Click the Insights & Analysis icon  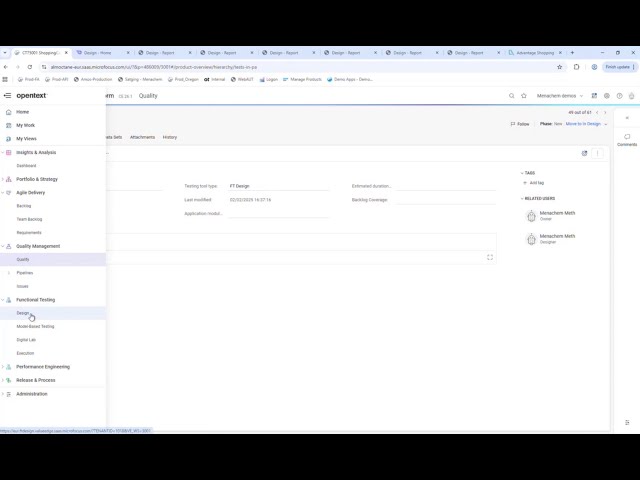(x=9, y=152)
